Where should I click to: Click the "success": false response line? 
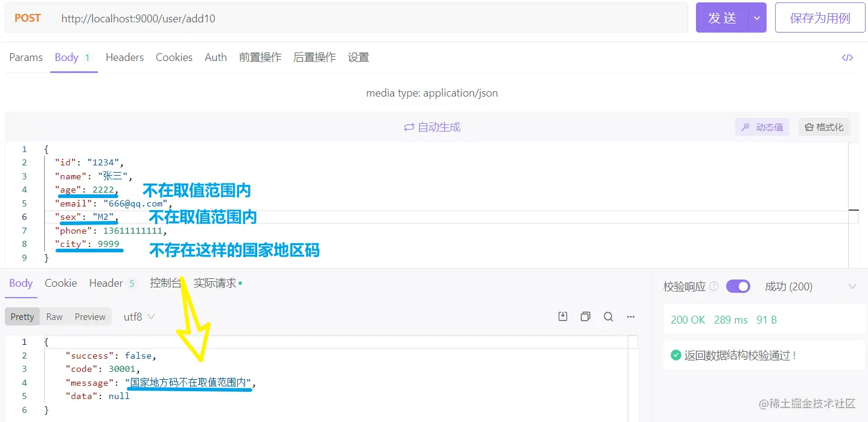coord(111,356)
